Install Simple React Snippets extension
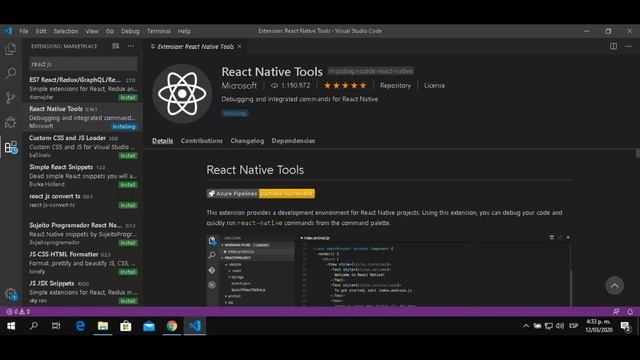 point(128,185)
